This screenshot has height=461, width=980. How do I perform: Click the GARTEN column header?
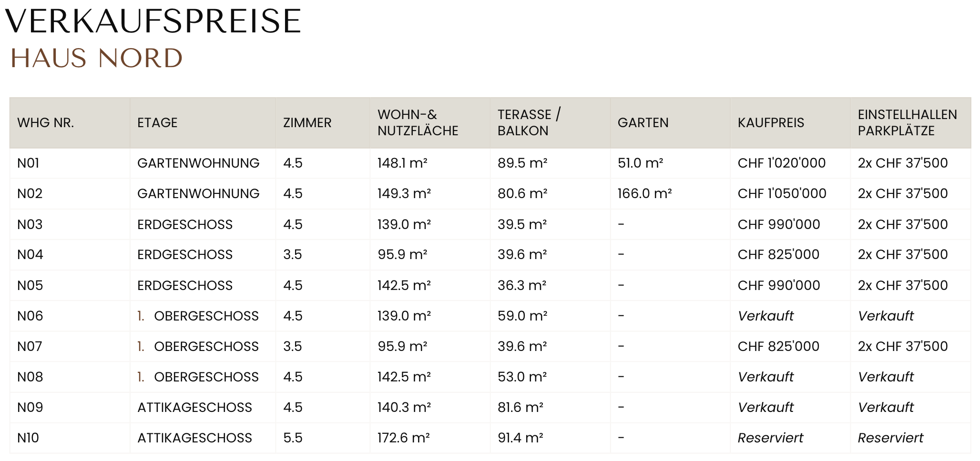tap(643, 123)
